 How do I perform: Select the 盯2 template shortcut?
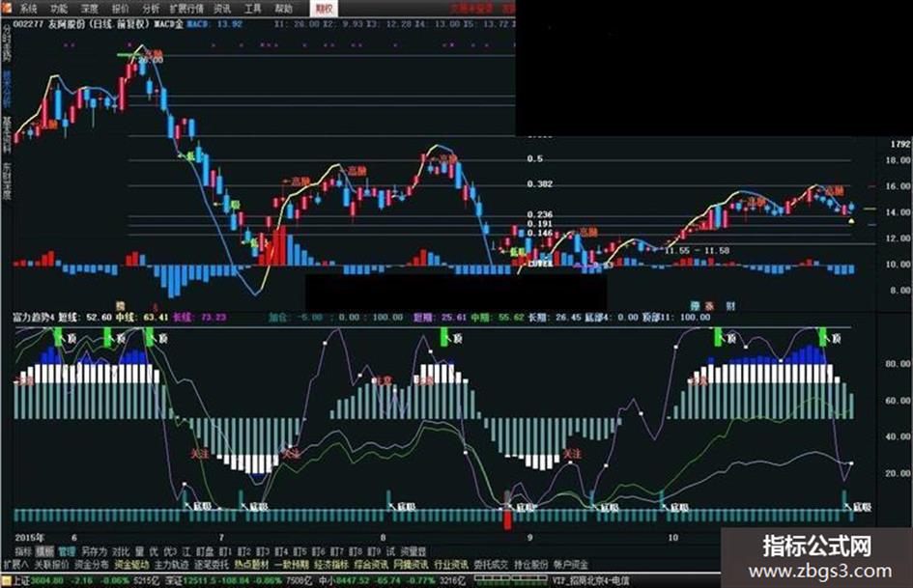pyautogui.click(x=244, y=551)
